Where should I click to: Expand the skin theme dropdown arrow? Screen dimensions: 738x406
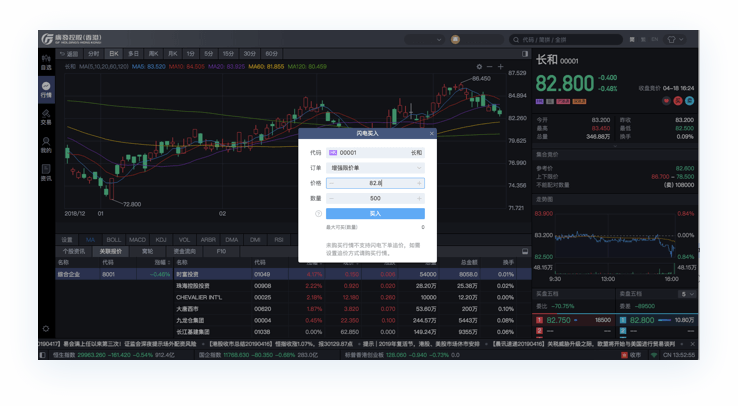(682, 40)
